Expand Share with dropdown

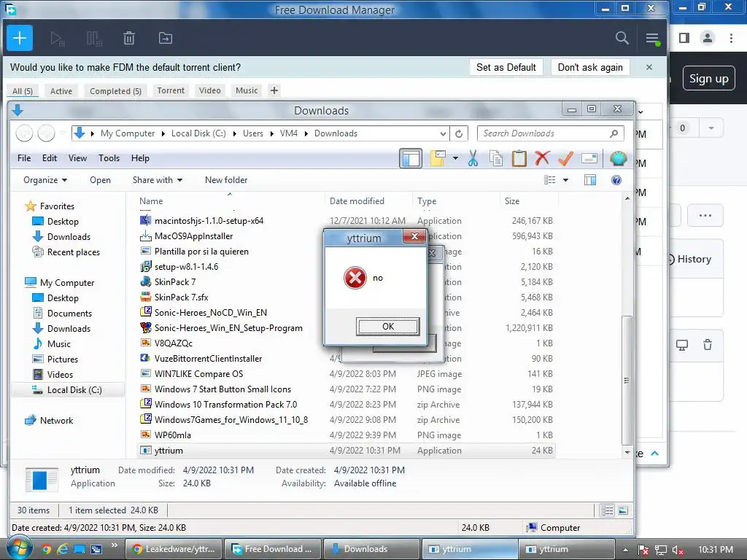pos(158,180)
